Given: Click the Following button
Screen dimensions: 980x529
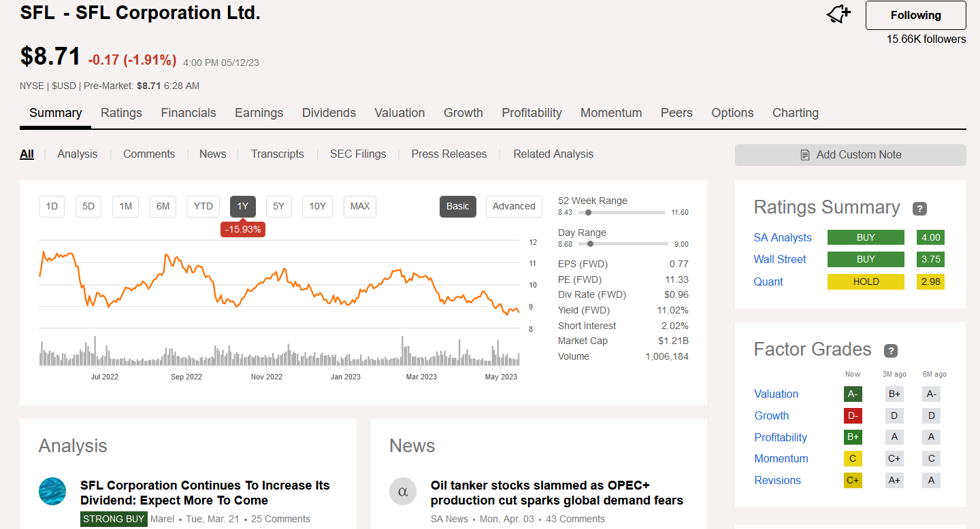Looking at the screenshot, I should [x=915, y=15].
